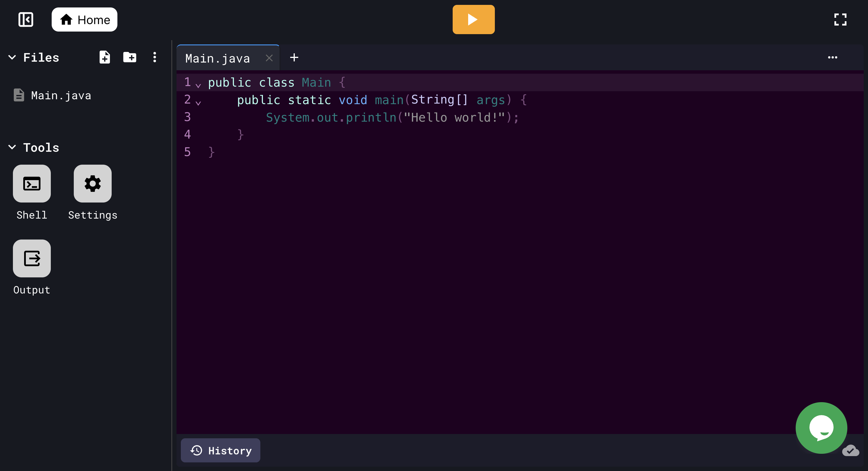Collapse the Tools section
868x471 pixels.
click(x=12, y=147)
